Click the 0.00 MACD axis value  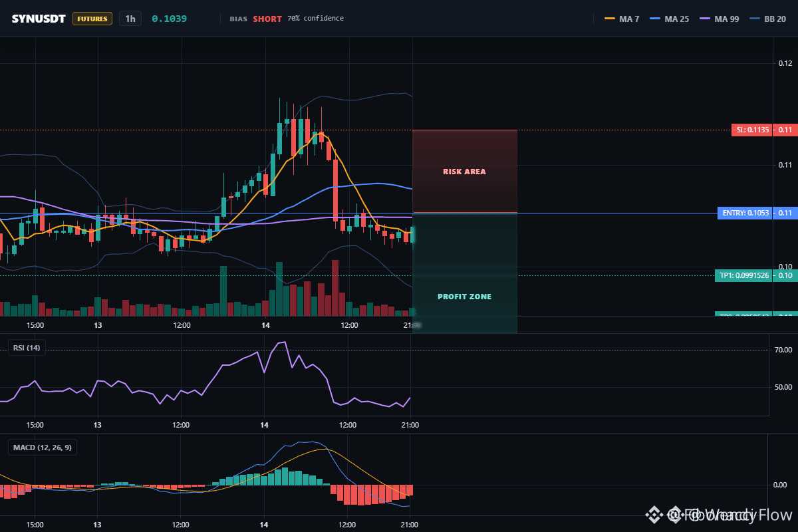(780, 485)
